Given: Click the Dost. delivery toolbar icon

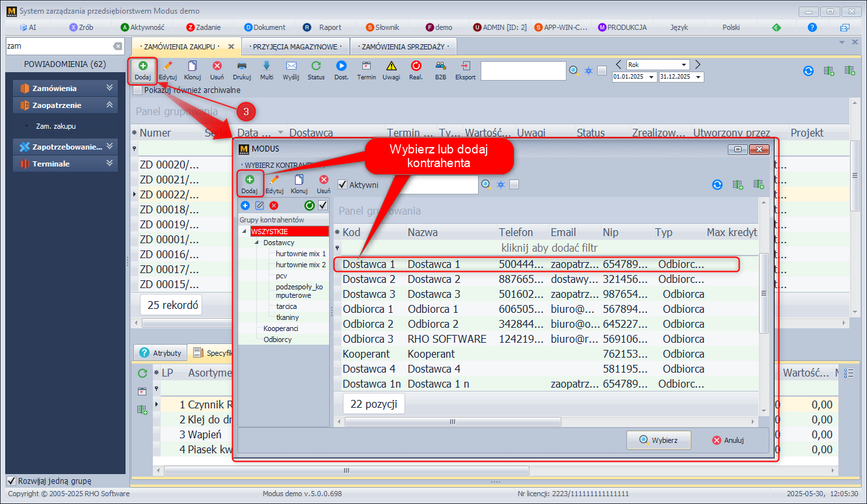Looking at the screenshot, I should point(341,66).
